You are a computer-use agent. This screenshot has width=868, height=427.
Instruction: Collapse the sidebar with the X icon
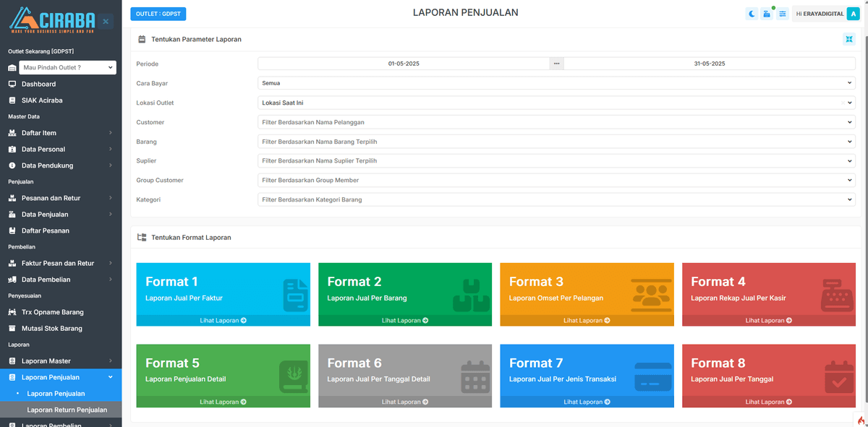pos(106,22)
